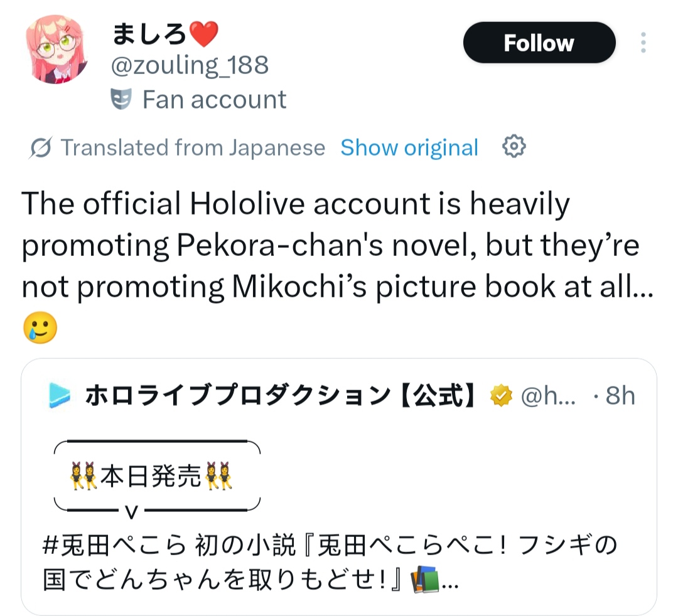The image size is (678, 616).
Task: Click the Grok translation icon
Action: click(41, 147)
